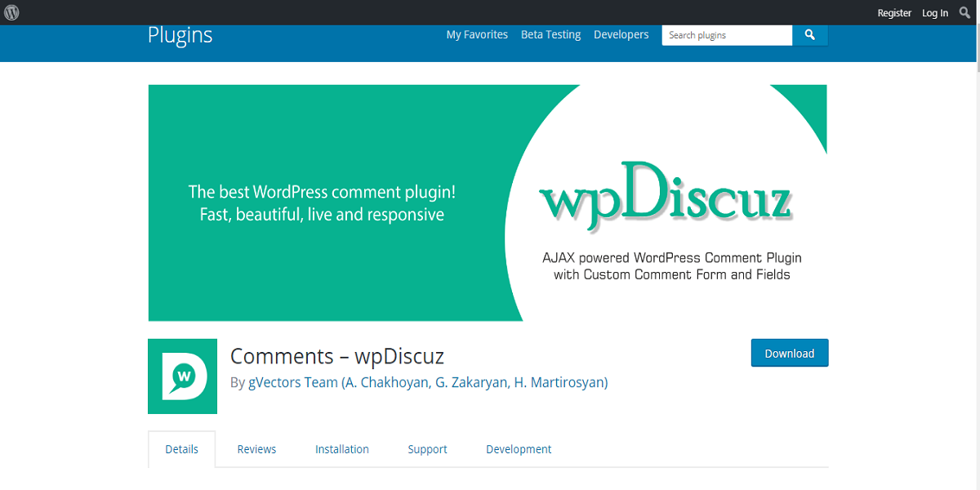Click the admin bar search magnifier icon
Viewport: 980px width, 490px height.
click(x=964, y=12)
